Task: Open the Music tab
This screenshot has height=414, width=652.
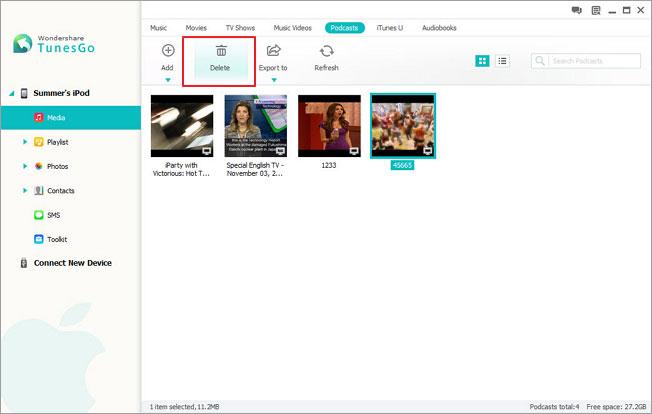Action: 158,28
